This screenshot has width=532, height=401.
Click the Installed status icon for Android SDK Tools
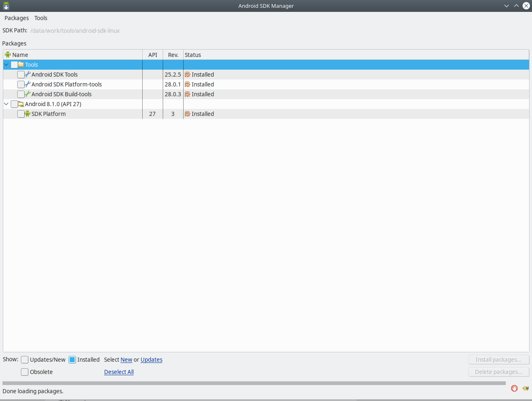click(x=188, y=75)
